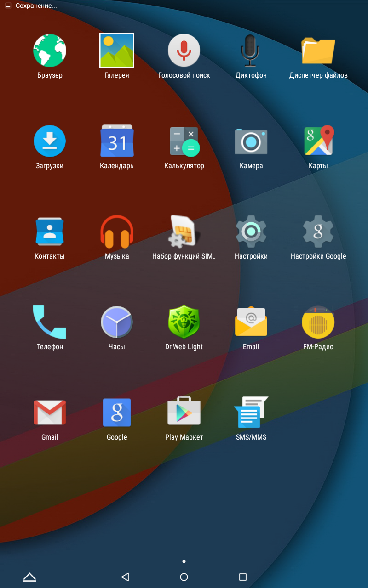This screenshot has height=588, width=368.
Task: Open Диспетчер файлов file manager
Action: coord(318,51)
